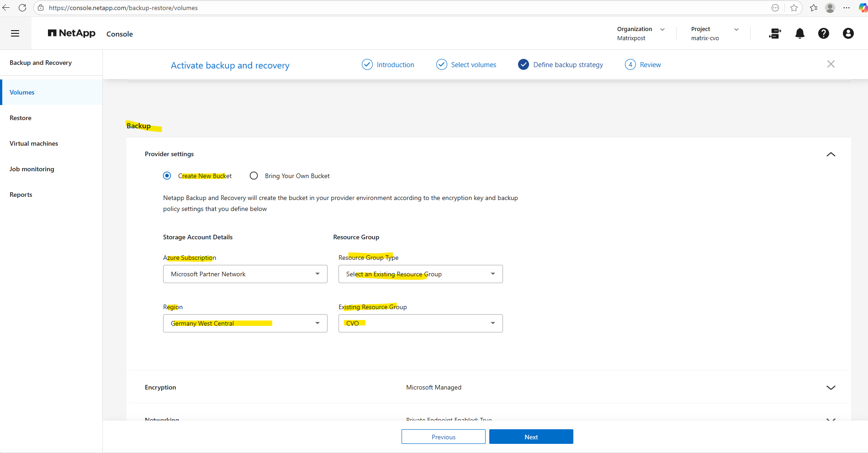
Task: Choose Bring Your Own Bucket option
Action: point(254,176)
